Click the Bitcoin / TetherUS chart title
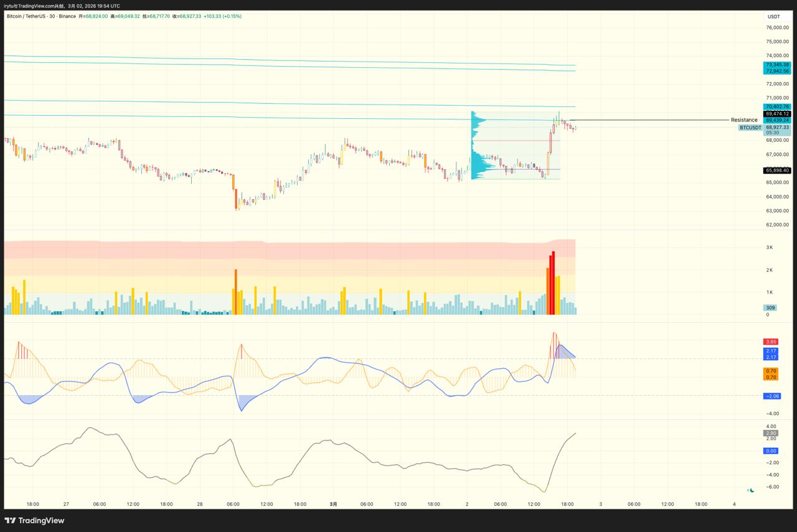This screenshot has height=532, width=797. (40, 16)
